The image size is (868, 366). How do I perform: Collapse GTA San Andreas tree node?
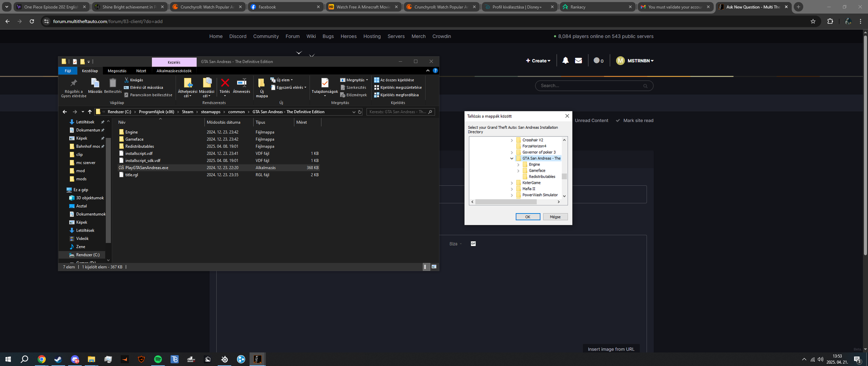512,158
